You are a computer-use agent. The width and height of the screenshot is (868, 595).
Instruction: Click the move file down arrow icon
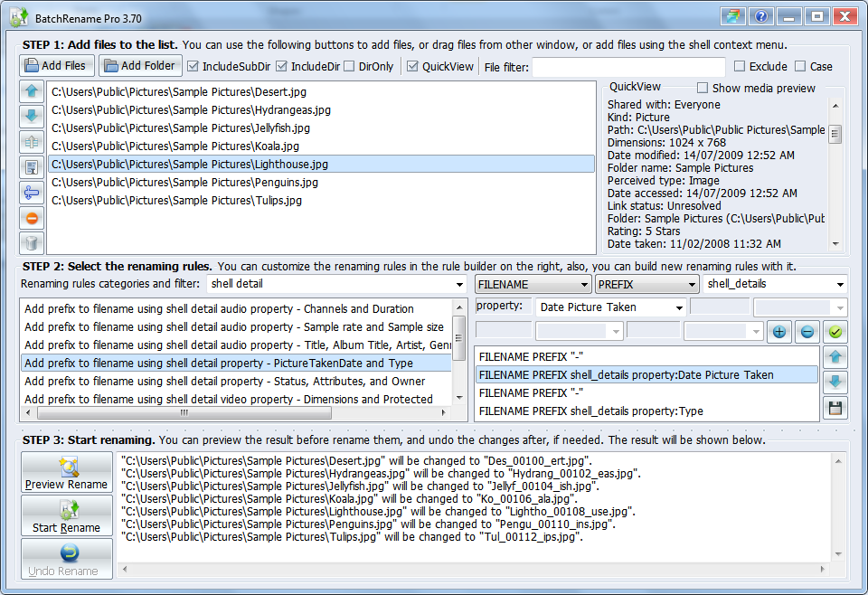click(32, 117)
